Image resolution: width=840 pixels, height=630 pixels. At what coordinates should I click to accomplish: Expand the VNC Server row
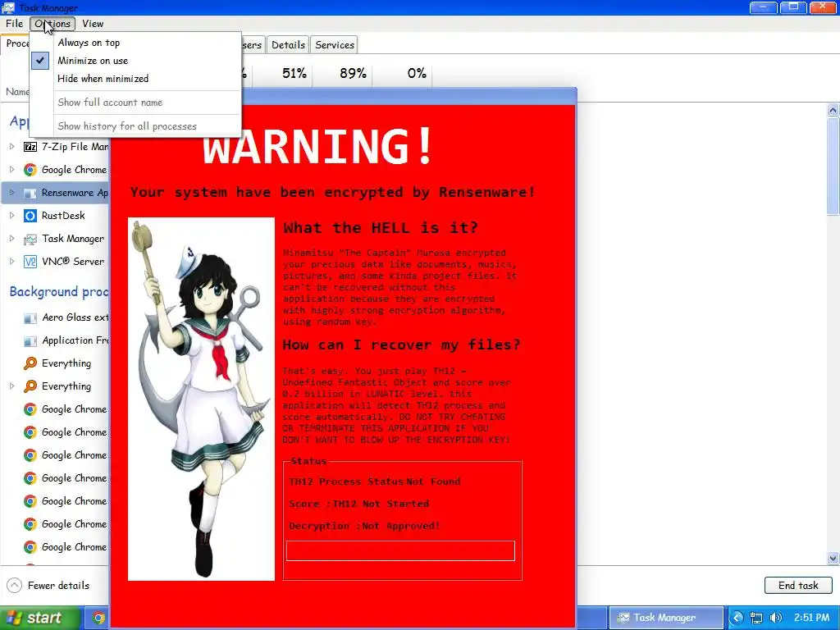pyautogui.click(x=11, y=262)
